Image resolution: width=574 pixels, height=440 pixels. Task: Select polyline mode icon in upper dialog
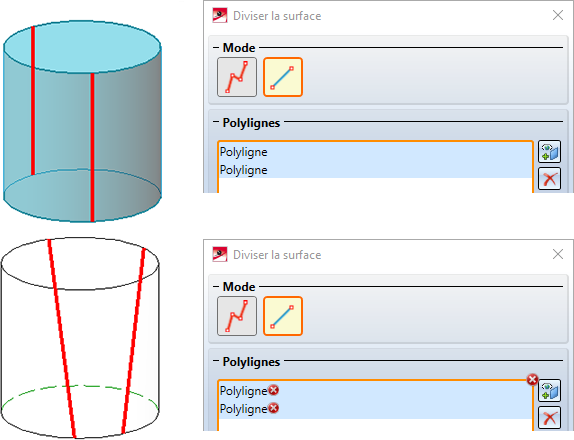(x=237, y=77)
